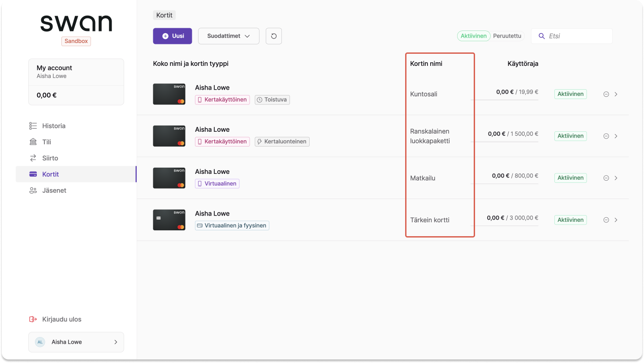Screen dimensions: 644x363
Task: Open Ranskalainen luokkapaketti card chevron
Action: (x=616, y=136)
